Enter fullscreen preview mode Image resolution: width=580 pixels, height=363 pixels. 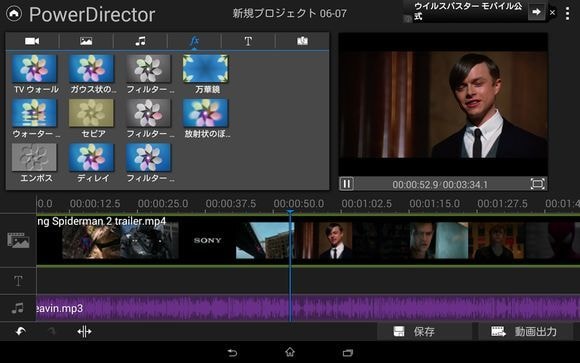pos(537,184)
